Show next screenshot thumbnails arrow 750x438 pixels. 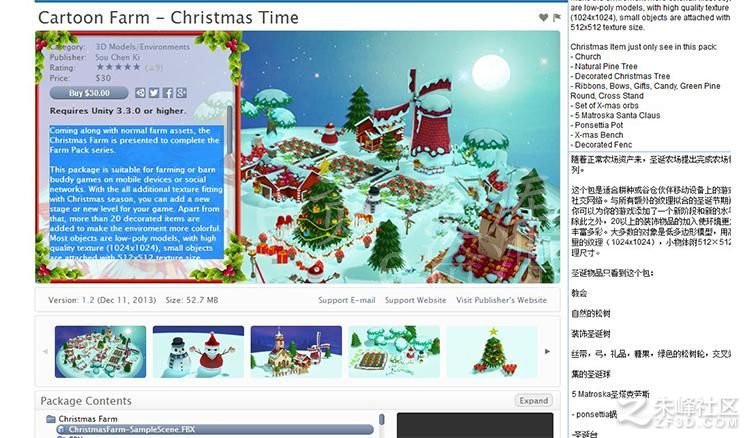pos(547,351)
